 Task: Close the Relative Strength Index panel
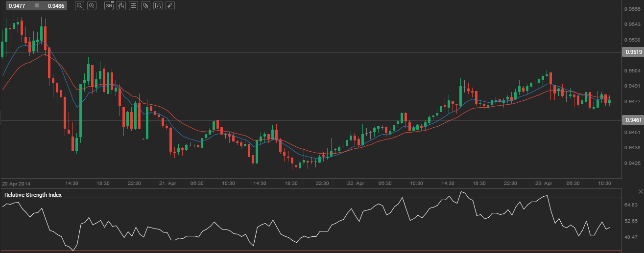(x=639, y=191)
